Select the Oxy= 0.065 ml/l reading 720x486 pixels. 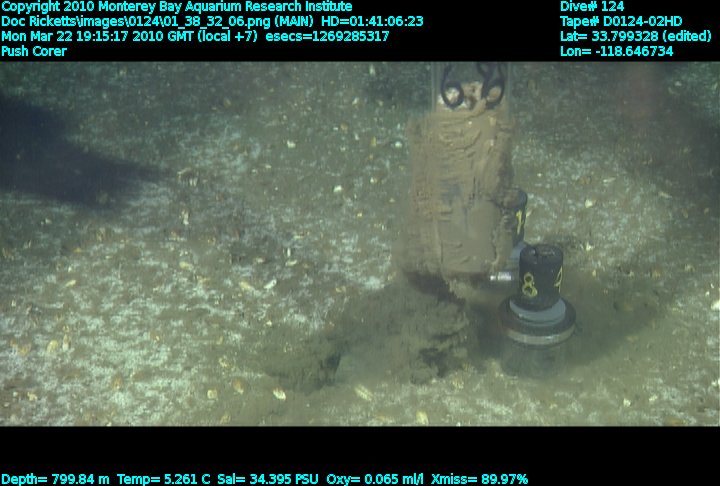point(375,479)
